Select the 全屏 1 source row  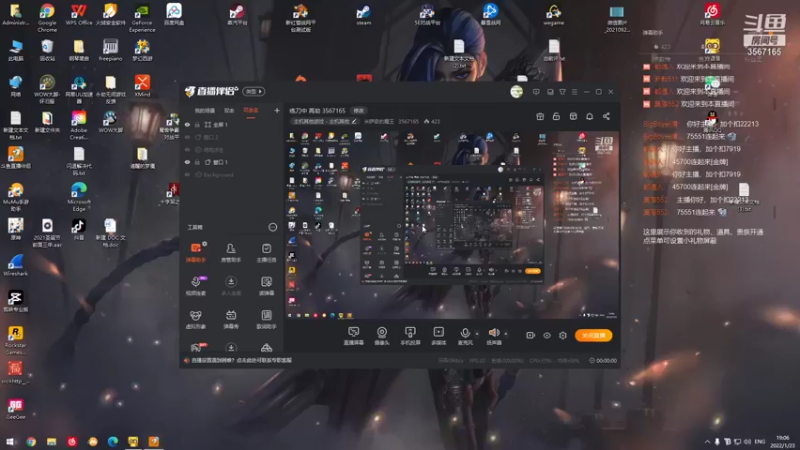pos(231,124)
